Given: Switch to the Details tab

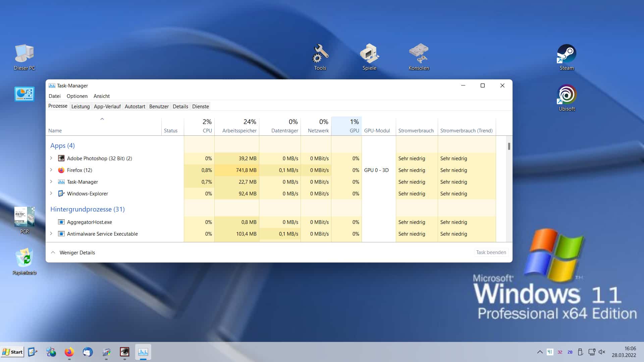Looking at the screenshot, I should [x=180, y=107].
